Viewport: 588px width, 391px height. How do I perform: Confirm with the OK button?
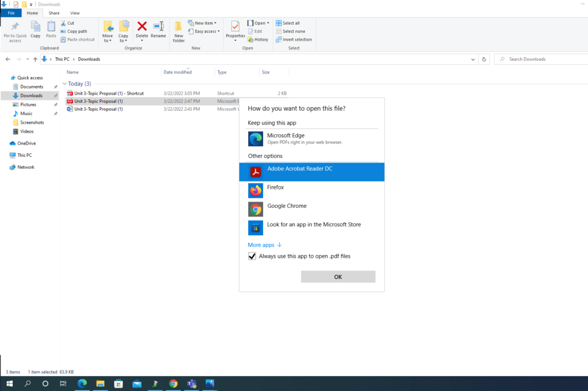[338, 277]
